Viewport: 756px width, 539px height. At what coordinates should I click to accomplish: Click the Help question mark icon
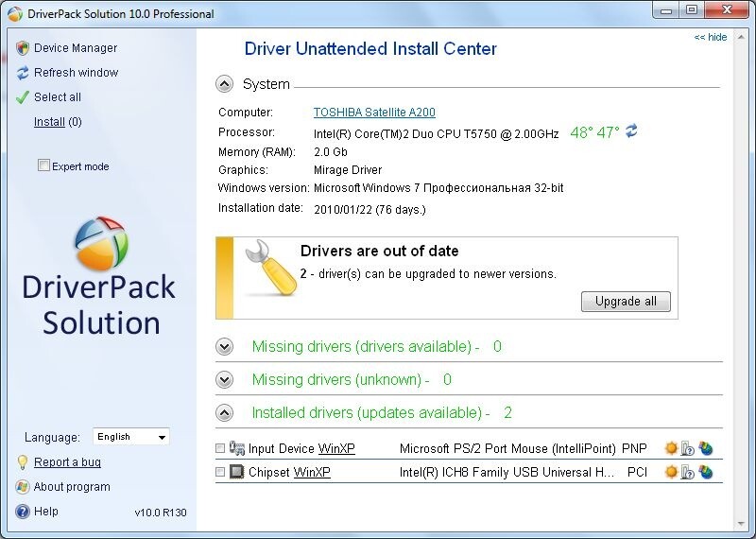pos(23,512)
